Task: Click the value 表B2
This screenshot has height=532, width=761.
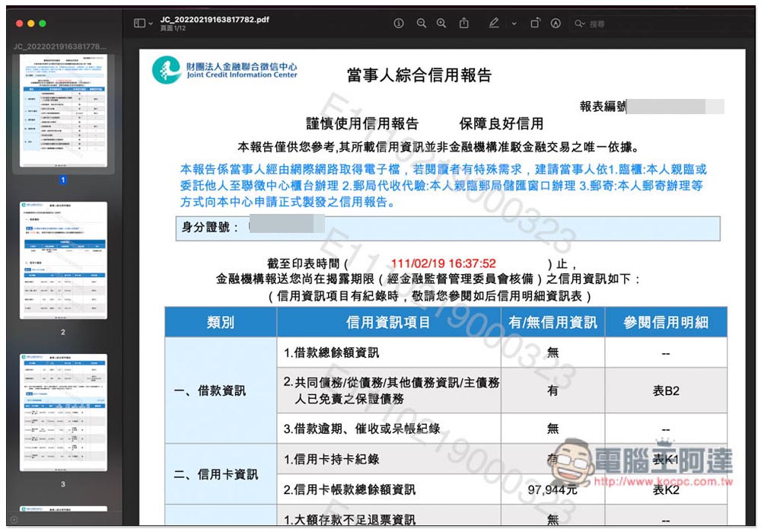Action: 666,390
